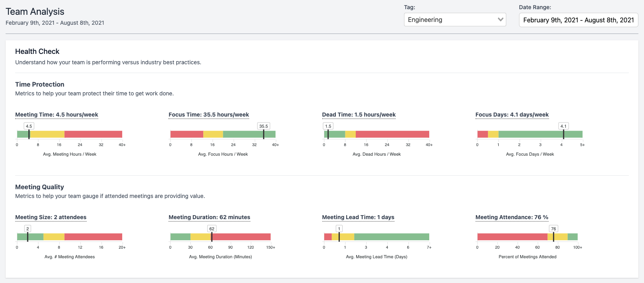The image size is (644, 283).
Task: Select the Focus Days metric heading
Action: point(512,115)
